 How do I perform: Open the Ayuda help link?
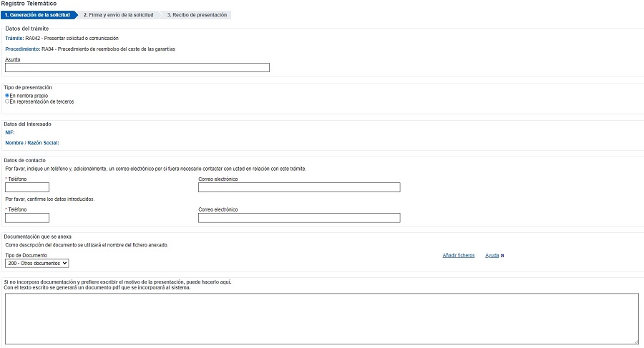[492, 255]
